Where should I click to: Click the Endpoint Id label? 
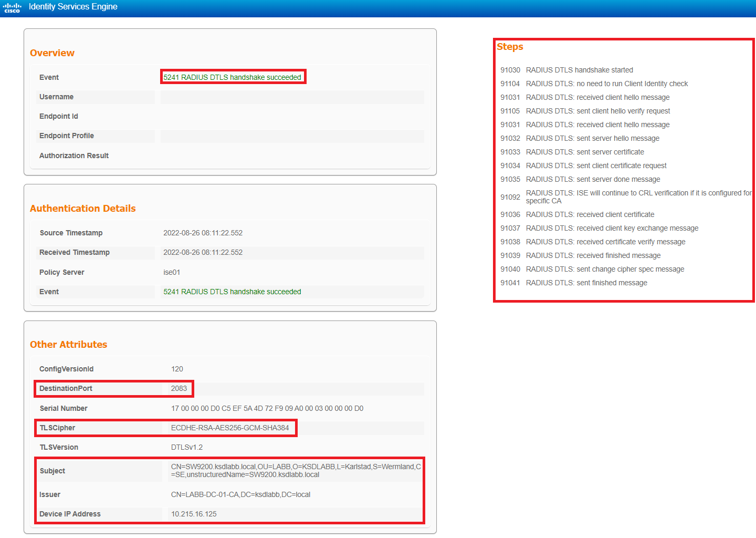58,116
